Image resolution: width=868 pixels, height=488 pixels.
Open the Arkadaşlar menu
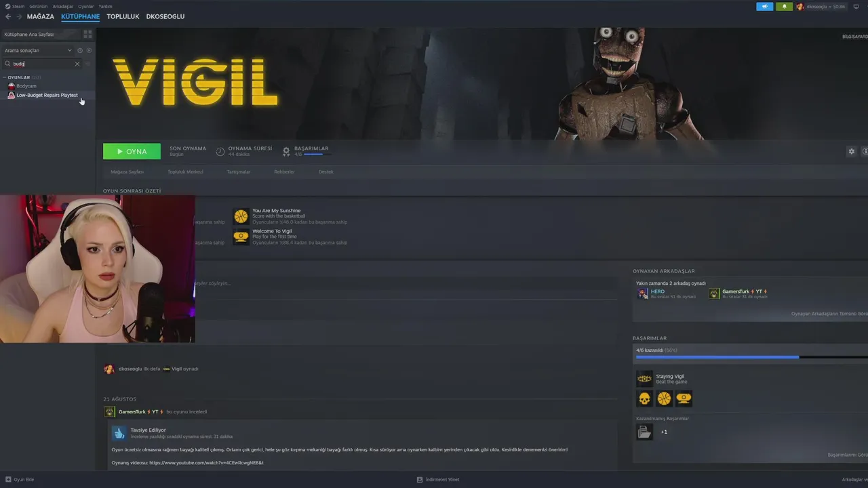[63, 6]
